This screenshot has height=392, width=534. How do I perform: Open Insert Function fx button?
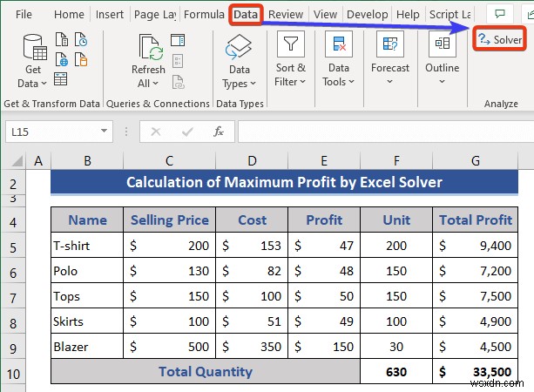pyautogui.click(x=219, y=132)
